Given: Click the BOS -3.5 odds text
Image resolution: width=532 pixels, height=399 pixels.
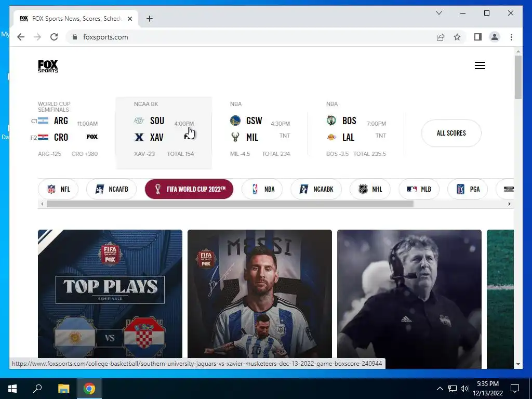Looking at the screenshot, I should pos(337,154).
